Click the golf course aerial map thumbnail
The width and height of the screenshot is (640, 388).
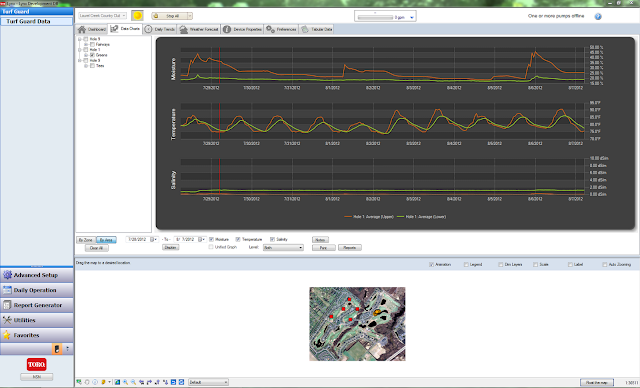coord(358,324)
